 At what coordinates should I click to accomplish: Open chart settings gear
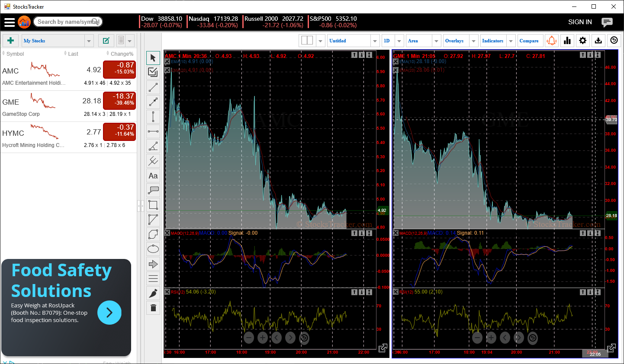tap(583, 41)
